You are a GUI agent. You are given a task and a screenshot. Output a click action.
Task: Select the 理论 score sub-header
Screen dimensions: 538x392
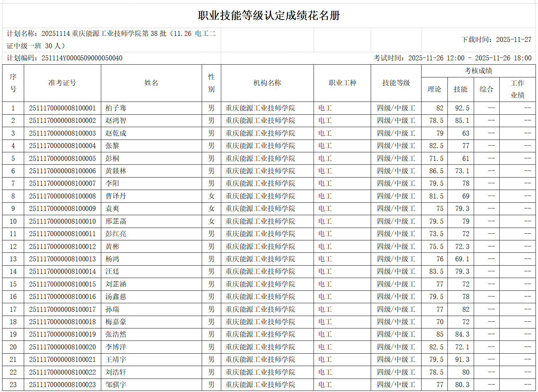coord(434,89)
